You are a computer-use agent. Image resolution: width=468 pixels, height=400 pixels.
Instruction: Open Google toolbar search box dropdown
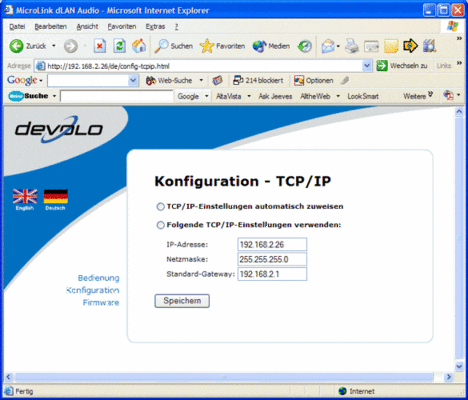click(133, 80)
